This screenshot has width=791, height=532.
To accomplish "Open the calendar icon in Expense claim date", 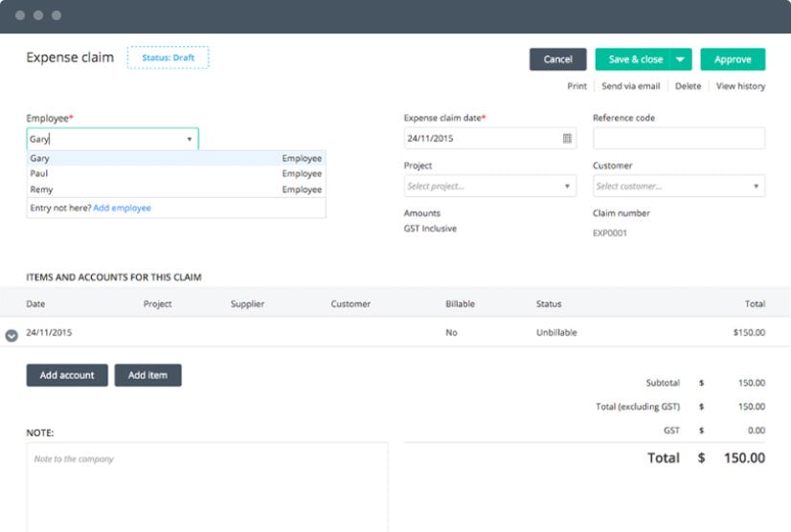I will pyautogui.click(x=567, y=138).
